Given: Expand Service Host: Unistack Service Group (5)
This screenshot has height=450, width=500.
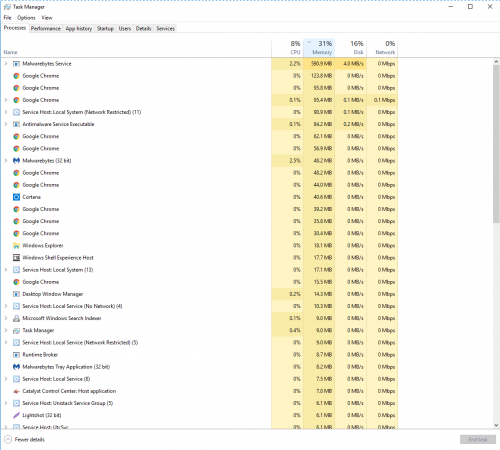Looking at the screenshot, I should (6, 403).
